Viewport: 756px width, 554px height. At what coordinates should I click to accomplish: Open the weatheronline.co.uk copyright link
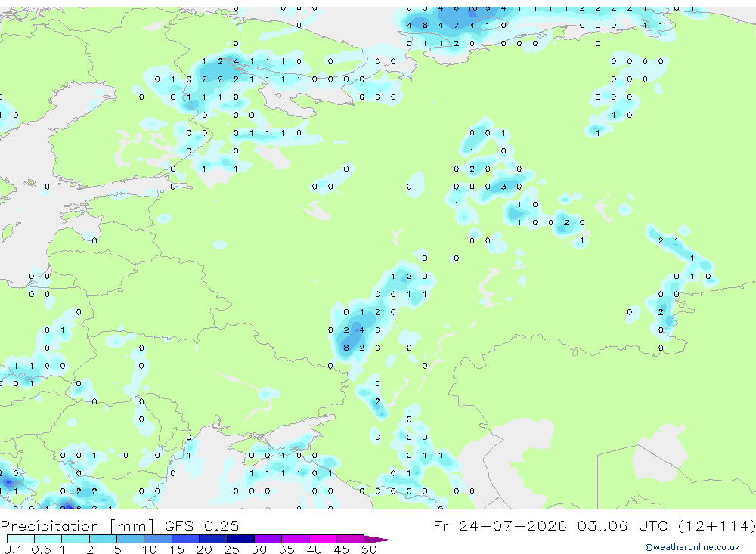(692, 547)
